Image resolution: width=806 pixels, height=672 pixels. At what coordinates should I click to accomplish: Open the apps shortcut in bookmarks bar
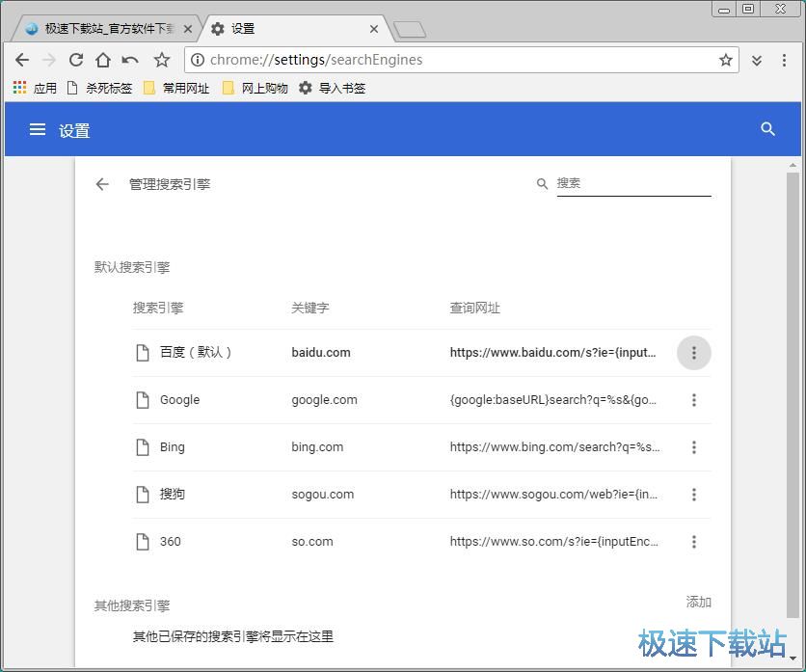tap(35, 88)
